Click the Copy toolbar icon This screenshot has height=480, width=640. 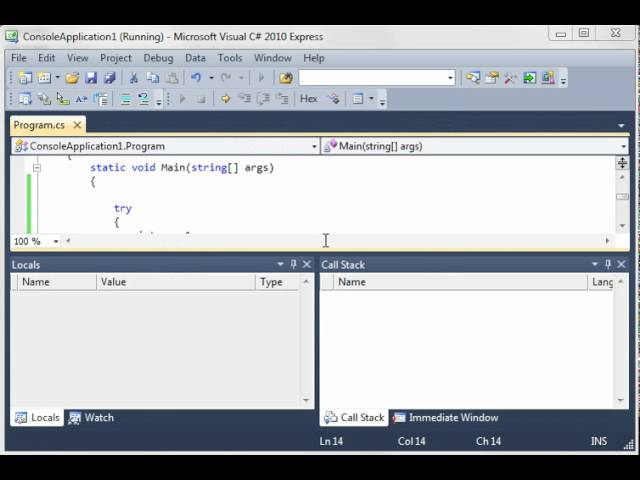[153, 78]
